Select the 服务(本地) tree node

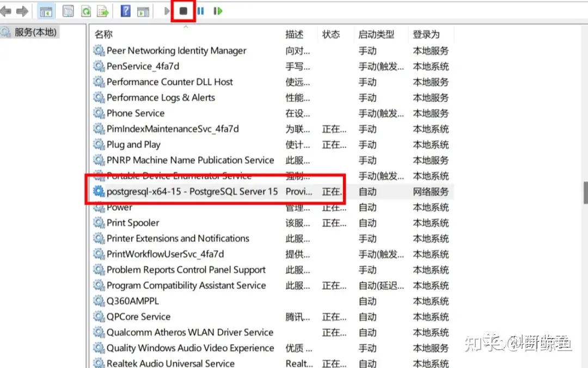[35, 32]
